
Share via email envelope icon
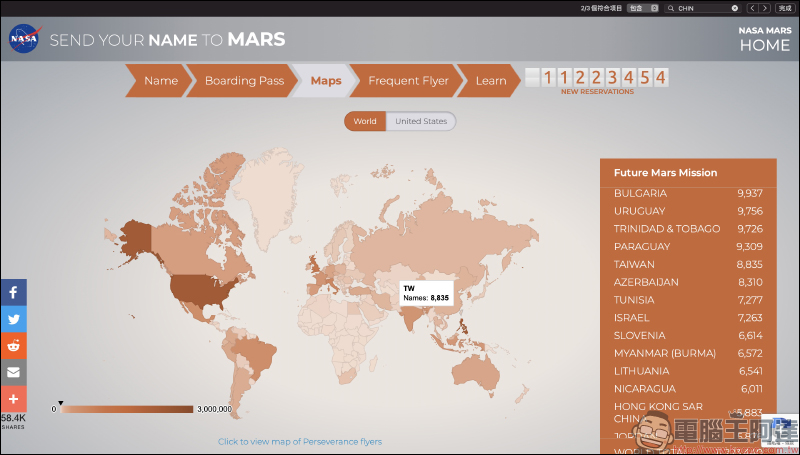[13, 372]
